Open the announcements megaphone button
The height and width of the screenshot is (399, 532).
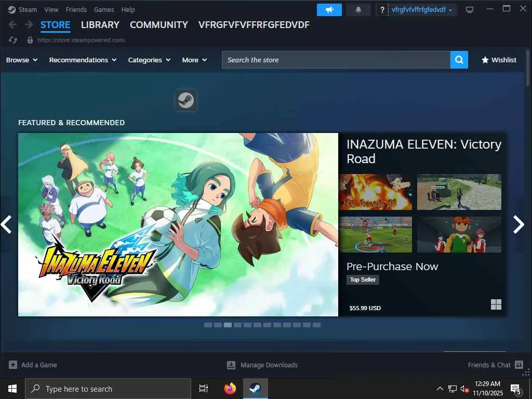[329, 10]
